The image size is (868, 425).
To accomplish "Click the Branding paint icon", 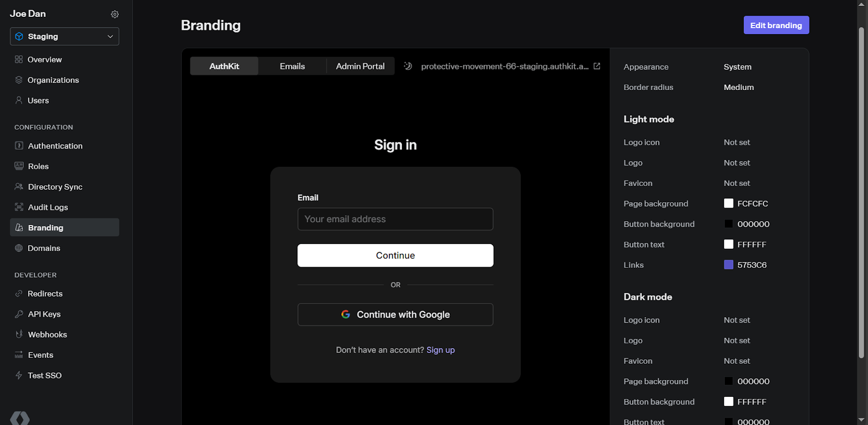I will pyautogui.click(x=19, y=228).
